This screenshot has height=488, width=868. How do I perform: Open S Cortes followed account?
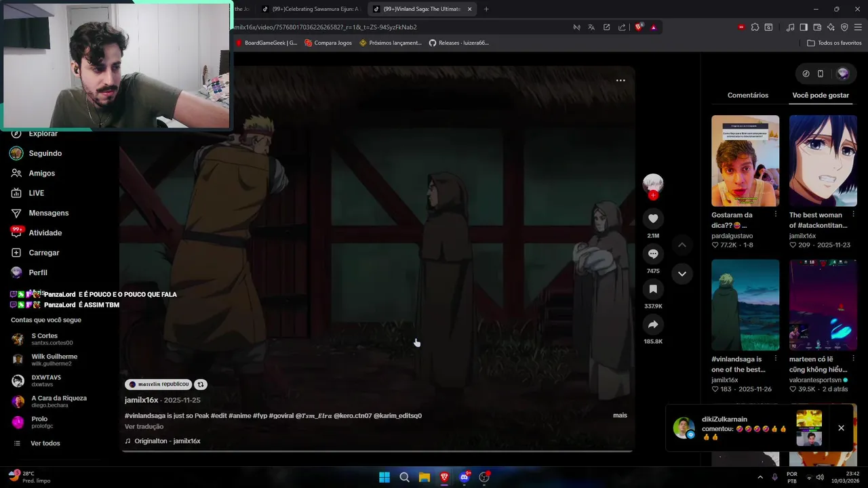[52, 339]
